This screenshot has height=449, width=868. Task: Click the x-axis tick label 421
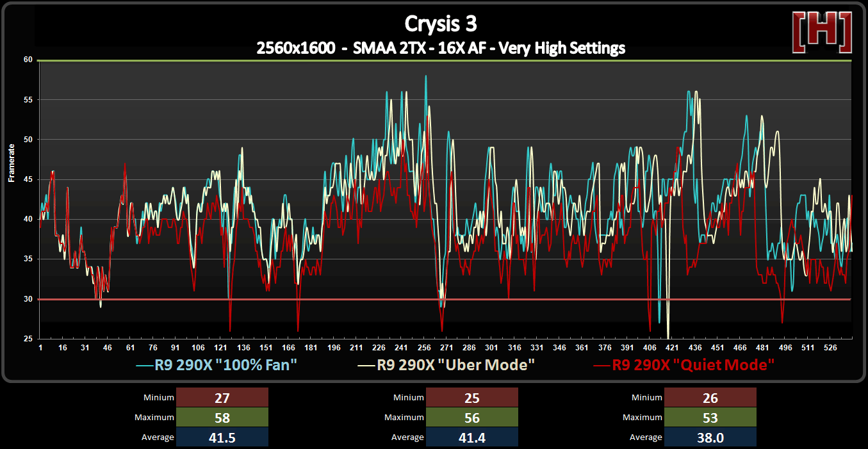672,348
